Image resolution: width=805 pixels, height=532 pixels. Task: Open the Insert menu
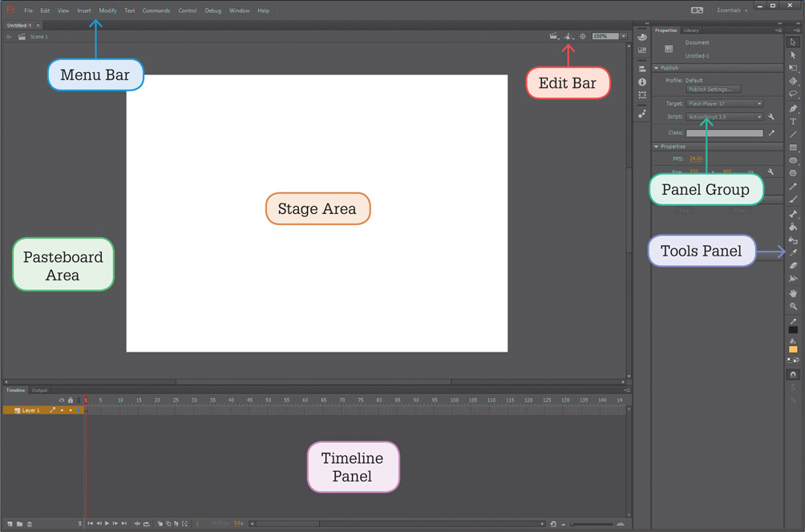84,10
